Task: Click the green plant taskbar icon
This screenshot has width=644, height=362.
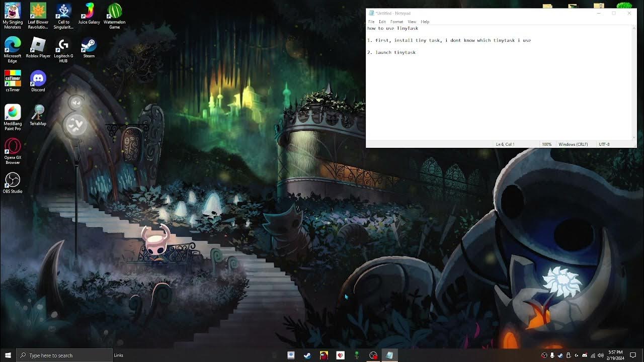Action: (357, 355)
